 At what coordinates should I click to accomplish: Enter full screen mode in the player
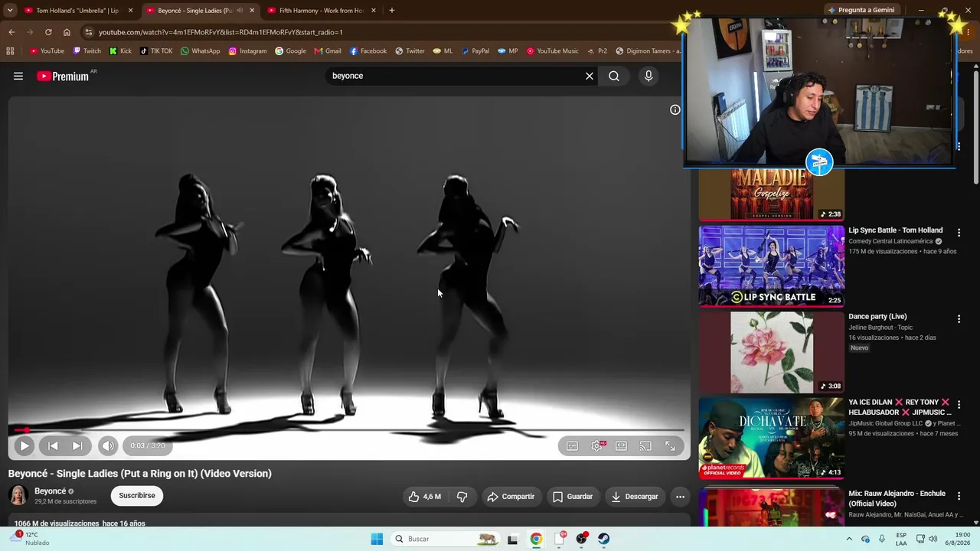tap(670, 445)
